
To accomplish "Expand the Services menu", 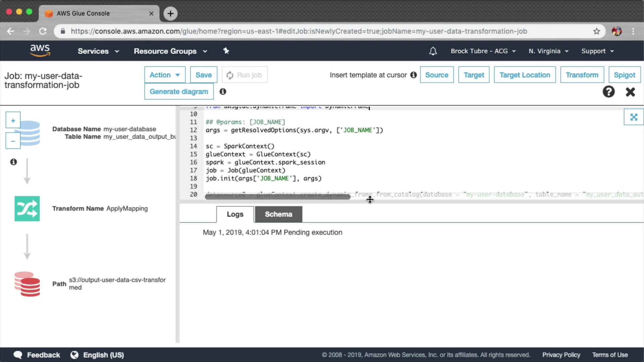I will pos(98,51).
